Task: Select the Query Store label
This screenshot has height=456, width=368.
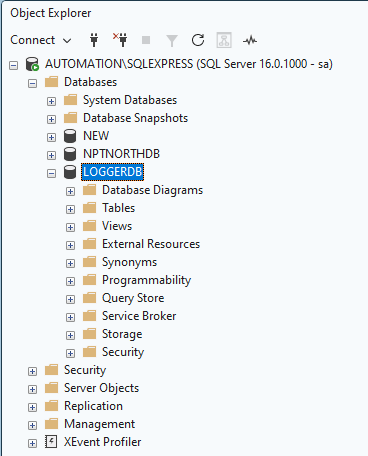Action: tap(133, 298)
